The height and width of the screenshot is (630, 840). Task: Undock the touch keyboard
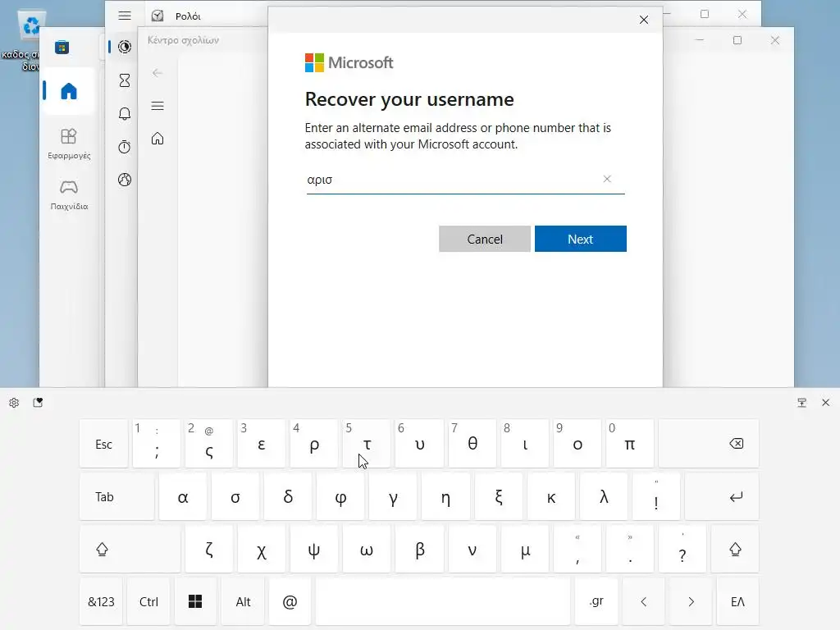[802, 403]
